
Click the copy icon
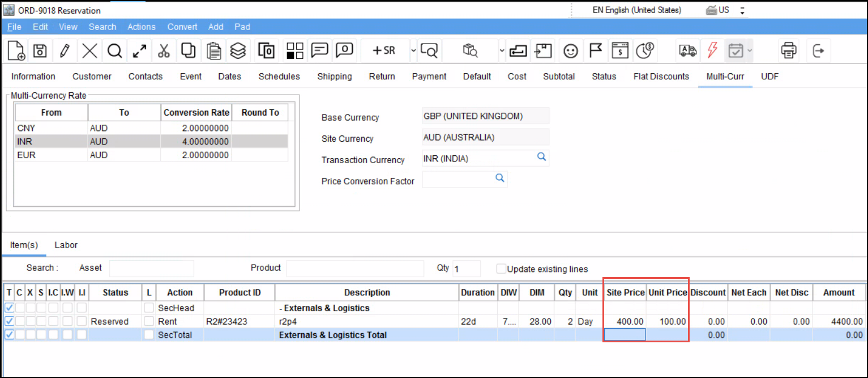188,51
